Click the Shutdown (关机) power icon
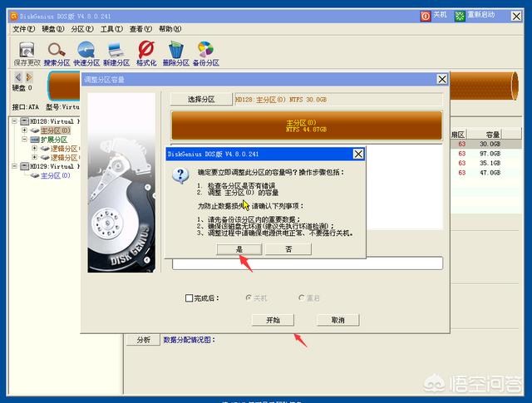Screen dimensions: 532x403 click(x=426, y=16)
